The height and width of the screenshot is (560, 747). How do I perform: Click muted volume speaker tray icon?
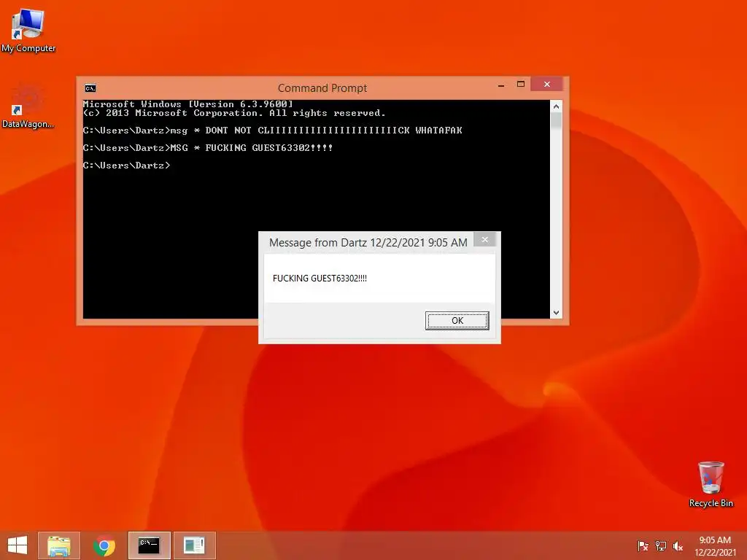[678, 545]
